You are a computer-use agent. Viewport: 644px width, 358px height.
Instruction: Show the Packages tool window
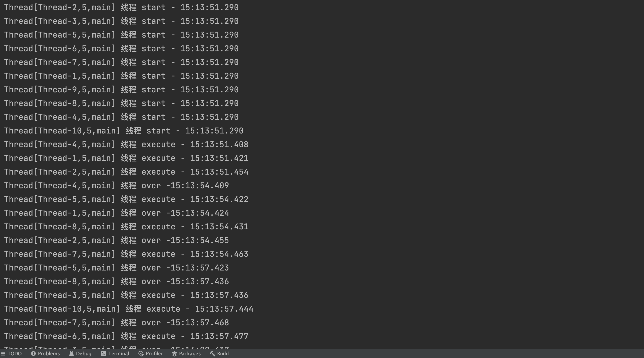pyautogui.click(x=190, y=354)
